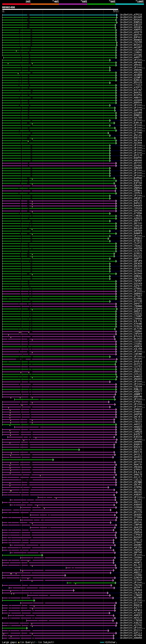Select label UniRef100_Q7QAV9
Screen dimensions: 146x644
click(x=131, y=309)
